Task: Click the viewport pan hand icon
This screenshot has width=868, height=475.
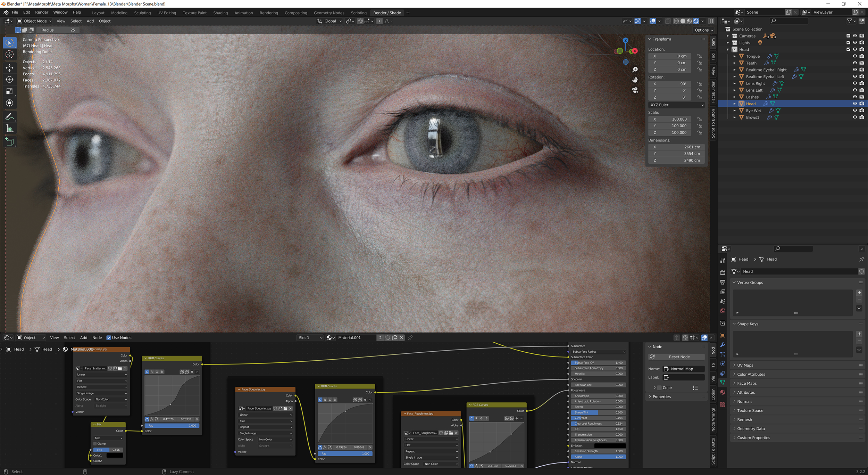Action: click(x=635, y=80)
